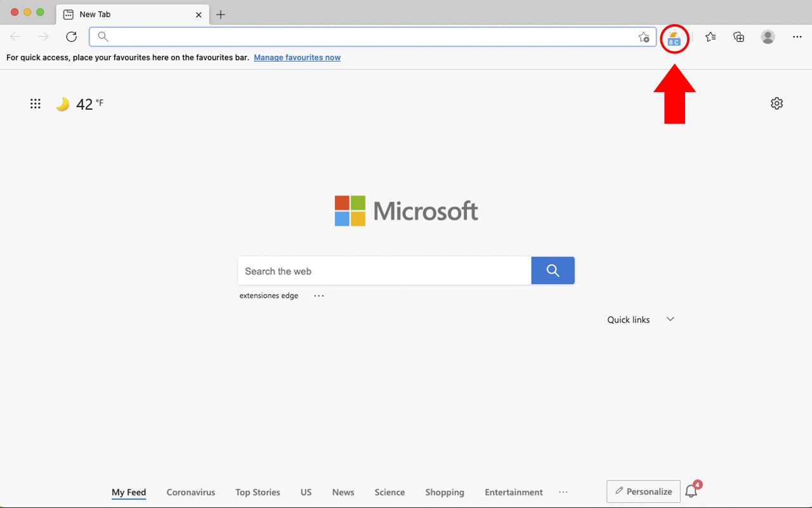812x508 pixels.
Task: Open the page settings gear icon
Action: click(x=776, y=104)
